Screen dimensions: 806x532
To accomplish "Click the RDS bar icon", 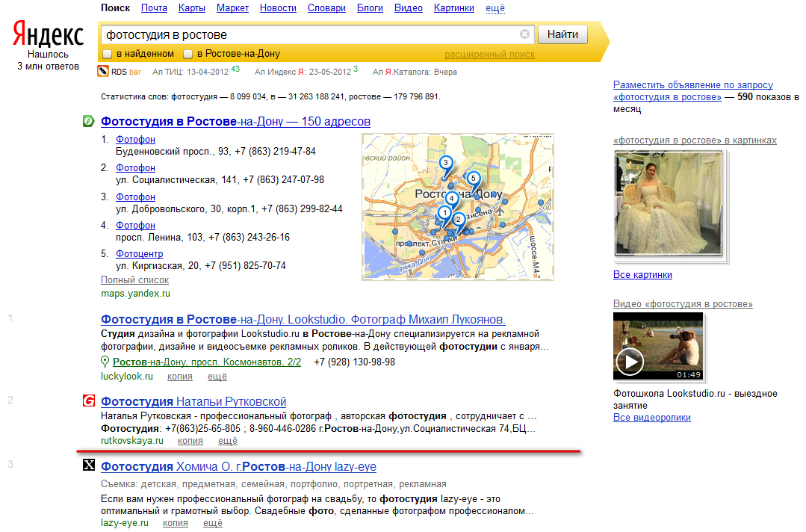I will coord(103,72).
